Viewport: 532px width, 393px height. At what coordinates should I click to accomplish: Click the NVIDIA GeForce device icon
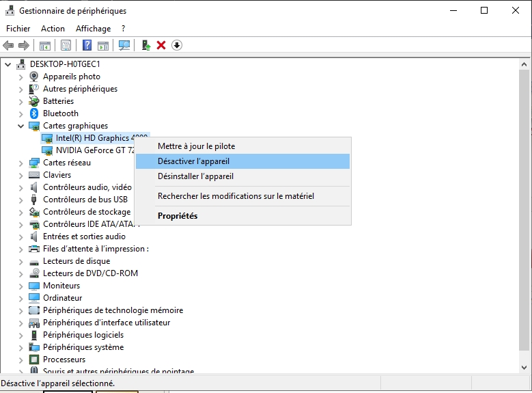tap(47, 150)
